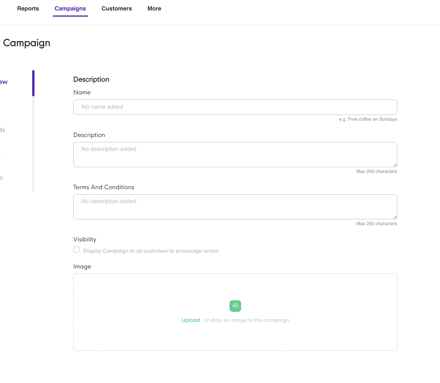Click into the Description text area

(x=235, y=154)
